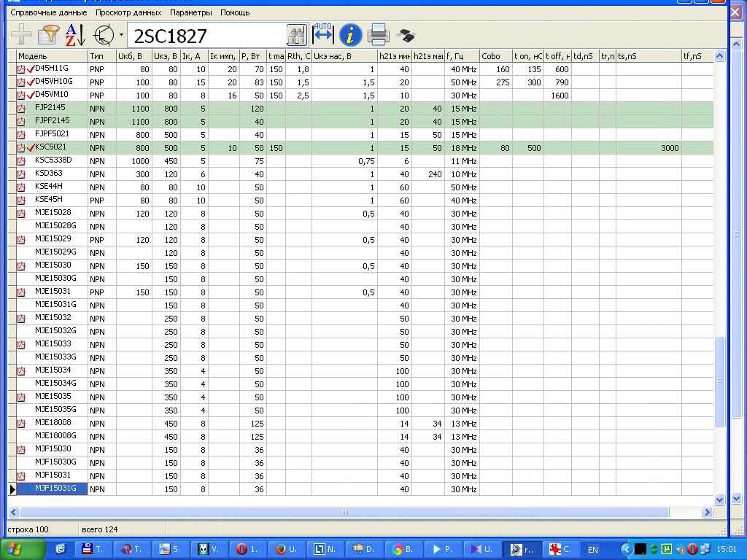This screenshot has height=560, width=747.
Task: Click the 1600 t off value for D45VM10
Action: [560, 96]
